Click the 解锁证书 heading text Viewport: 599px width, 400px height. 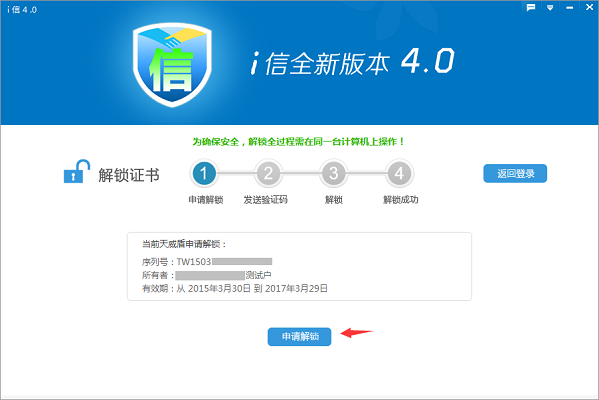coord(129,175)
